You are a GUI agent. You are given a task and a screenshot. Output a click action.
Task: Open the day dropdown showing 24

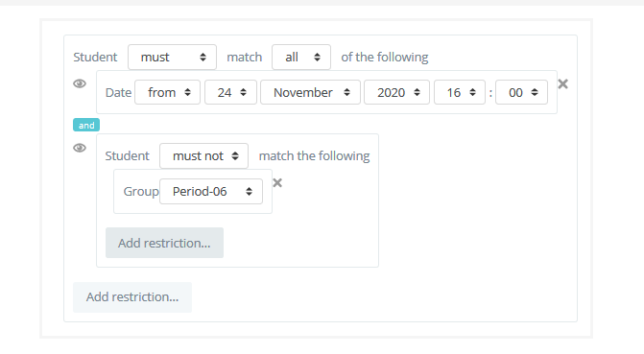230,92
